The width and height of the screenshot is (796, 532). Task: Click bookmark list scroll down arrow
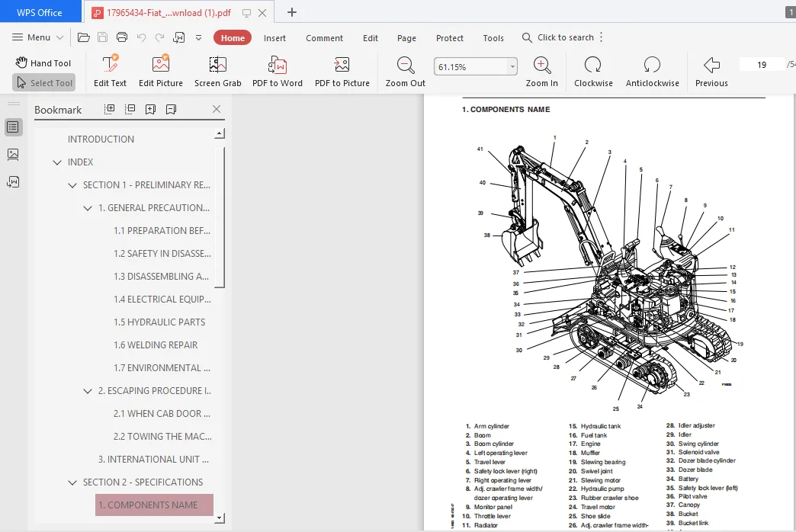pyautogui.click(x=220, y=518)
